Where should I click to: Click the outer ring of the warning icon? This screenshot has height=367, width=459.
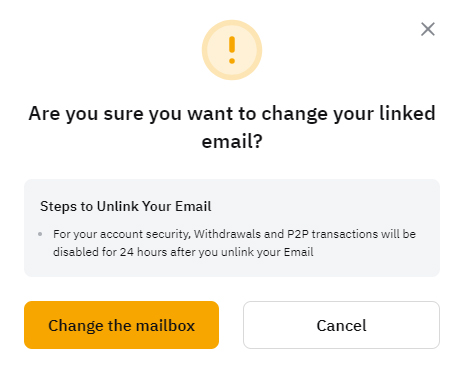click(x=232, y=23)
